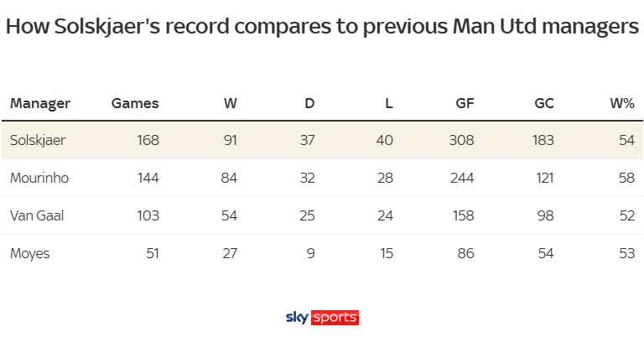Click the GF column header
The width and height of the screenshot is (644, 337).
point(464,104)
